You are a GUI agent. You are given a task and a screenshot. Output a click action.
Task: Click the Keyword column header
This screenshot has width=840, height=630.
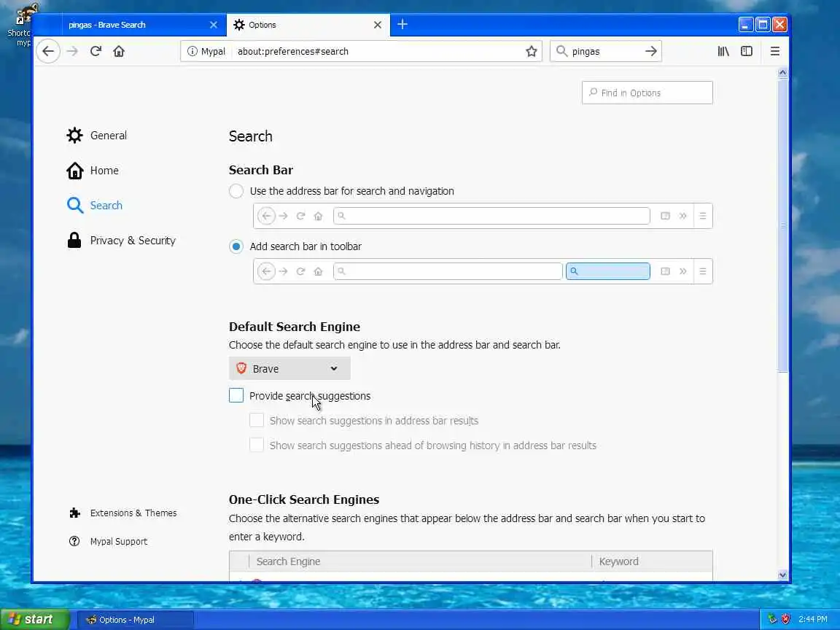click(x=652, y=561)
